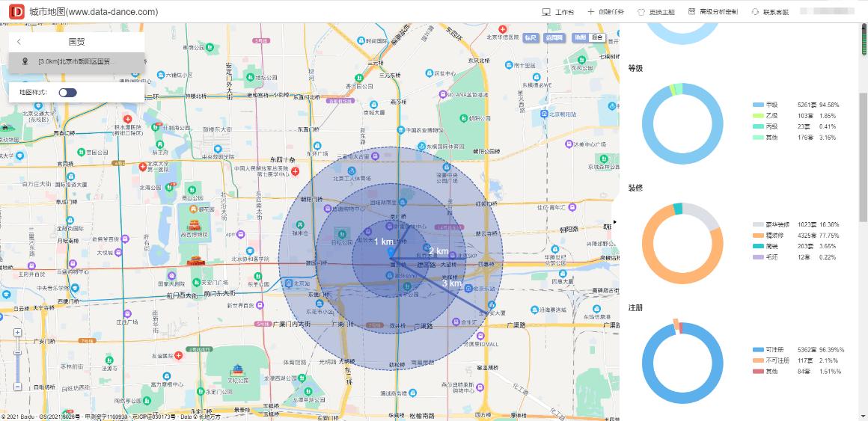The image size is (868, 421).
Task: Click the 北京东站 station icon
Action: (468, 288)
